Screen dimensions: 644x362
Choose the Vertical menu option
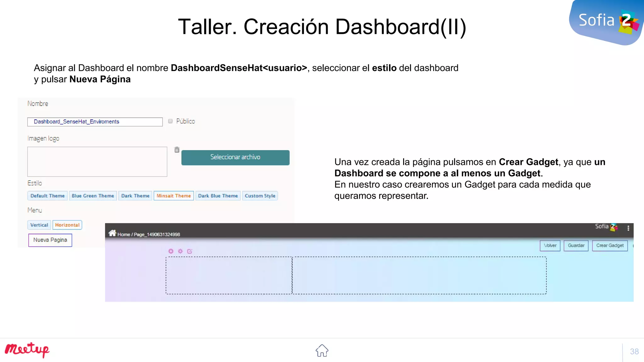click(x=39, y=225)
